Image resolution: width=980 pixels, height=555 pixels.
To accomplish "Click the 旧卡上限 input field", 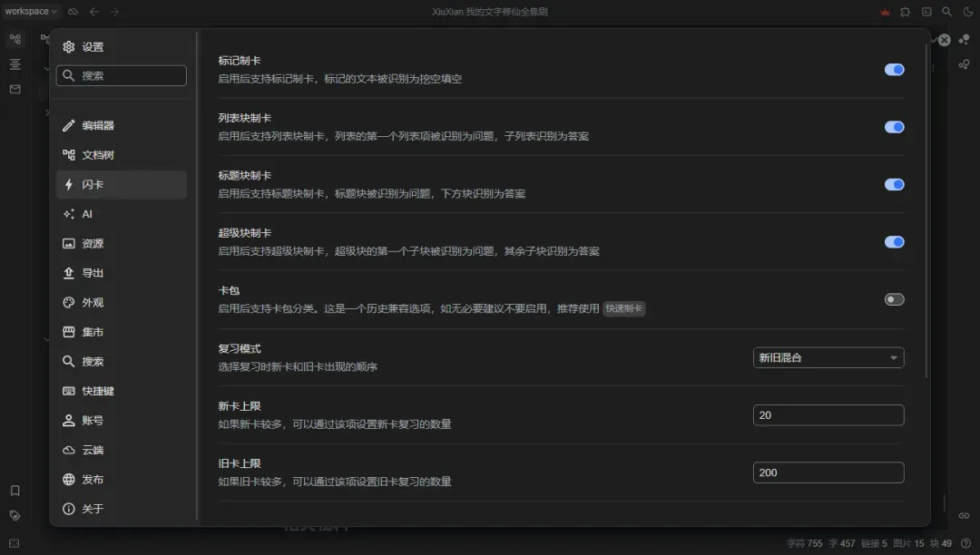I will [828, 472].
